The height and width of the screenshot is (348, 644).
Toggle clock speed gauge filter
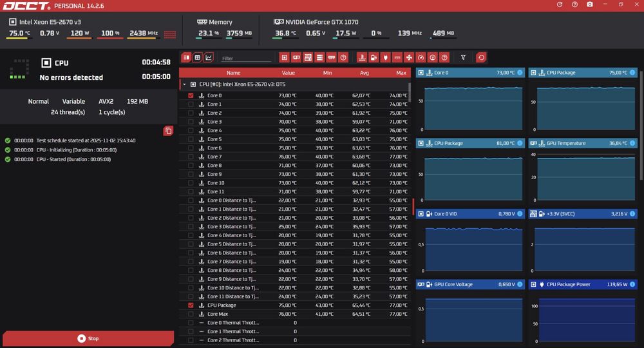coord(421,57)
